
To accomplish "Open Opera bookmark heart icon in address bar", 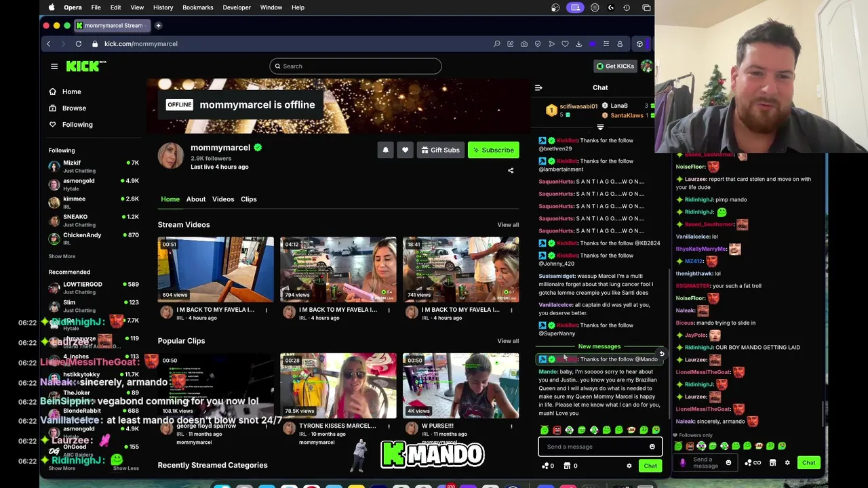I will pyautogui.click(x=565, y=44).
